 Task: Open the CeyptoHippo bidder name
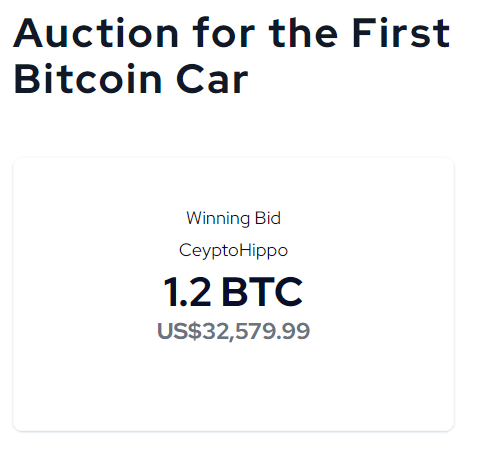(233, 251)
